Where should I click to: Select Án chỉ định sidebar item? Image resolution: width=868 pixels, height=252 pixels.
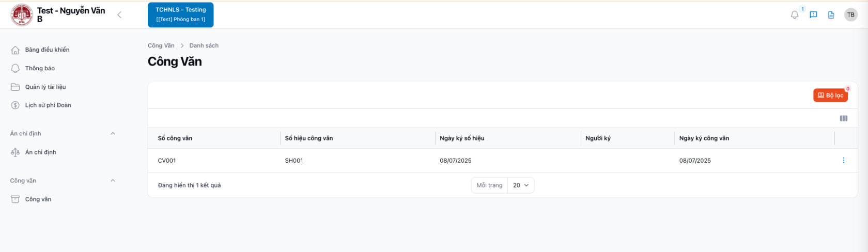point(40,152)
